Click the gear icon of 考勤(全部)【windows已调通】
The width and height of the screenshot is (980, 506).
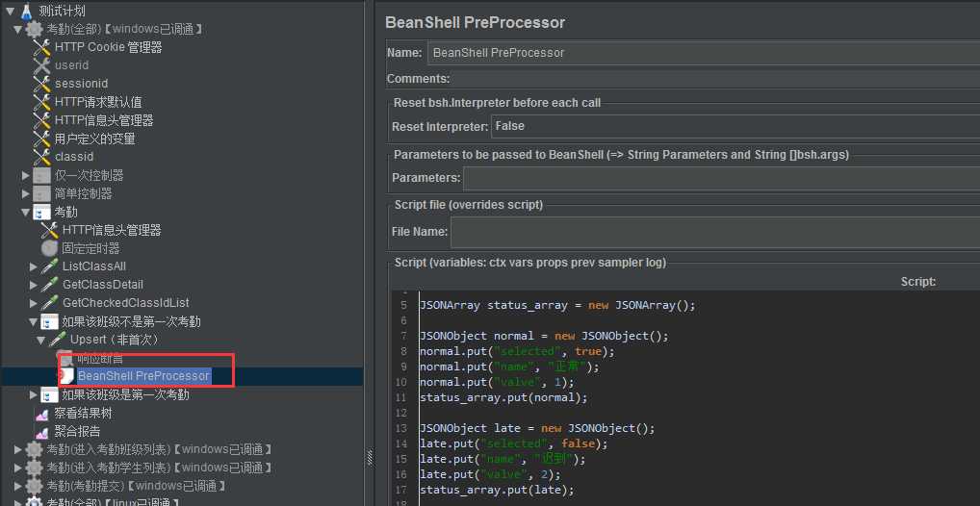(35, 30)
